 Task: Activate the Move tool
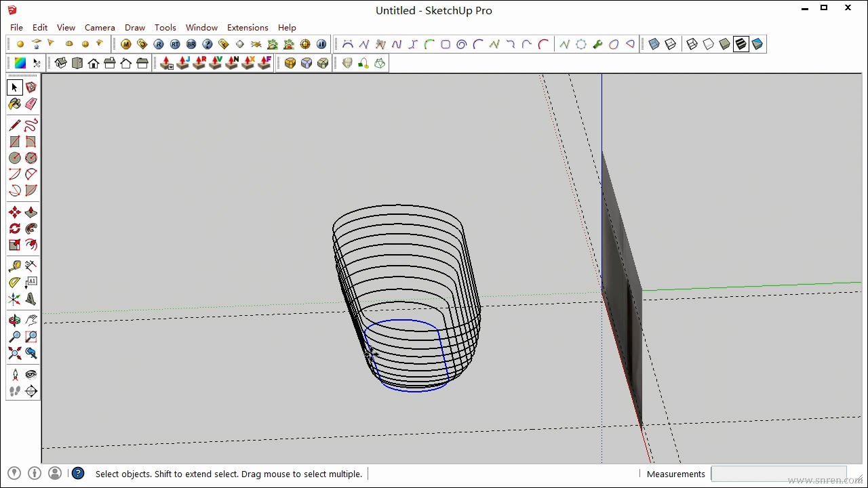pyautogui.click(x=14, y=212)
